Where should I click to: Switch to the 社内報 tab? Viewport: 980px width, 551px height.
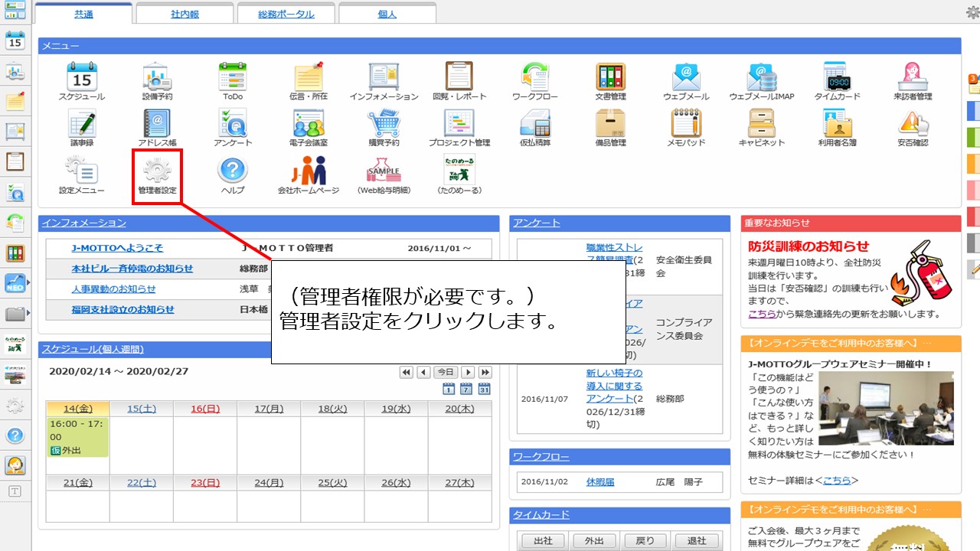point(184,14)
